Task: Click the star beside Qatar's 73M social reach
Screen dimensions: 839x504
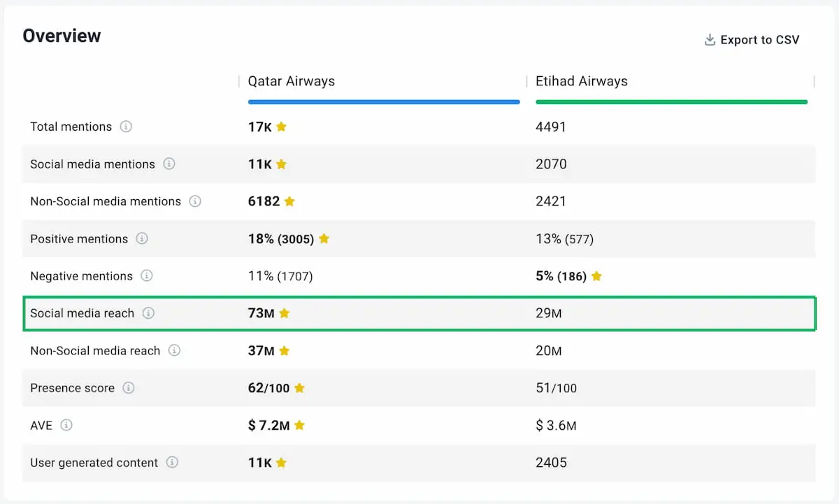Action: [x=284, y=313]
